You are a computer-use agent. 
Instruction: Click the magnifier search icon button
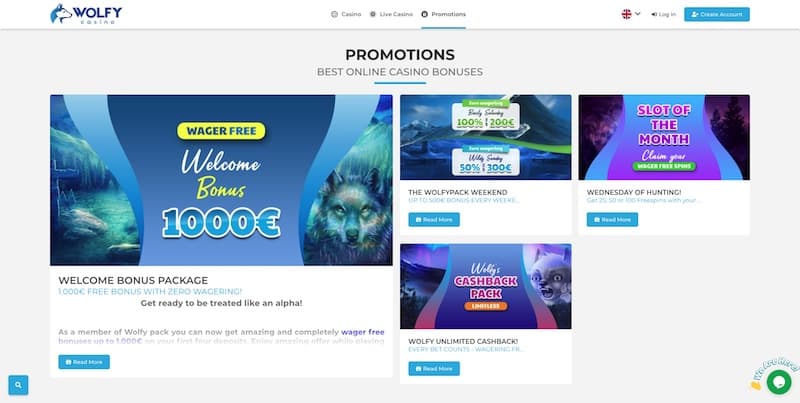tap(18, 385)
